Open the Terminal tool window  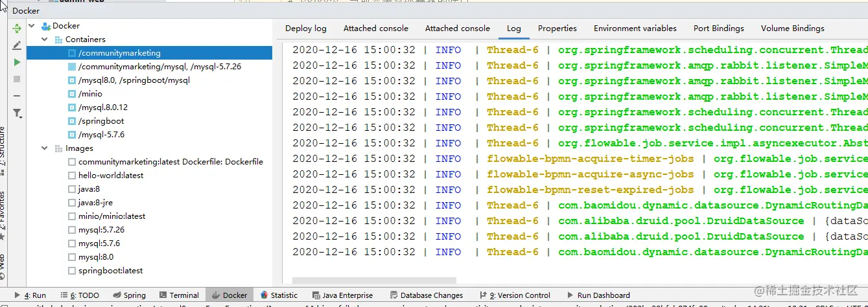(179, 295)
